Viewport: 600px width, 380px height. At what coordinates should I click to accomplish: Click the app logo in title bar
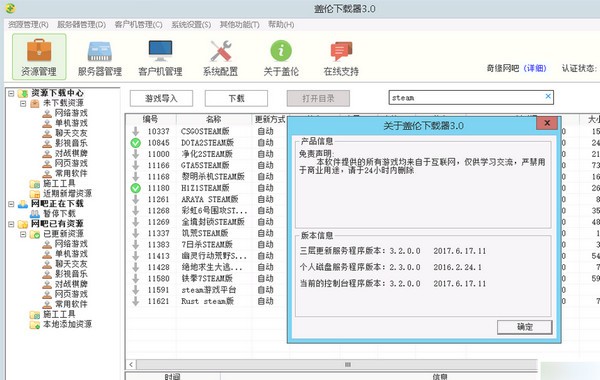[x=10, y=8]
